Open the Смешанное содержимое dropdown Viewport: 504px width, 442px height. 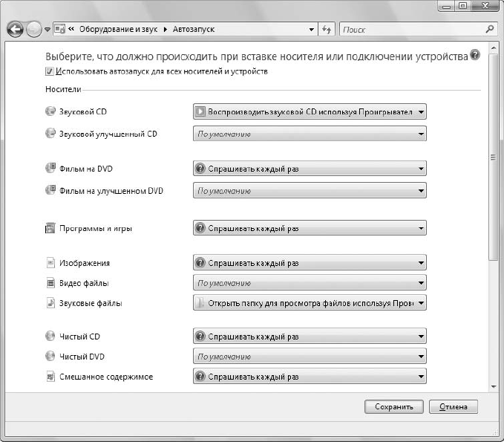pos(310,377)
